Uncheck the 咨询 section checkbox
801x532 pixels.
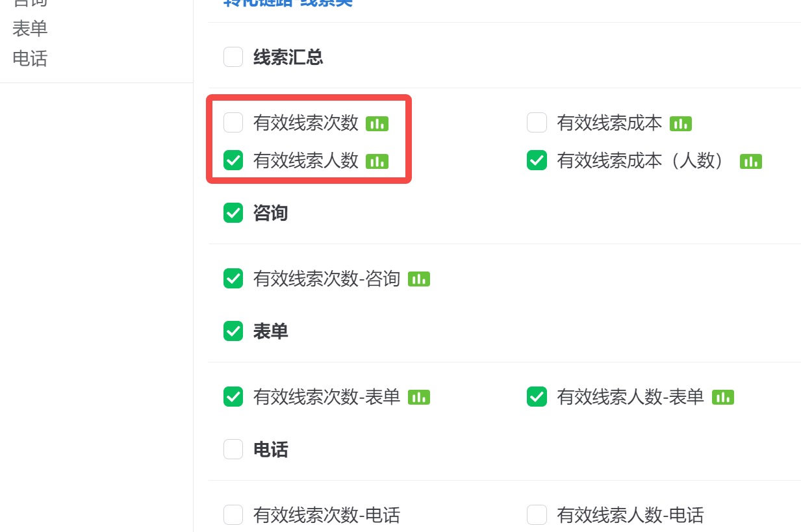point(233,213)
